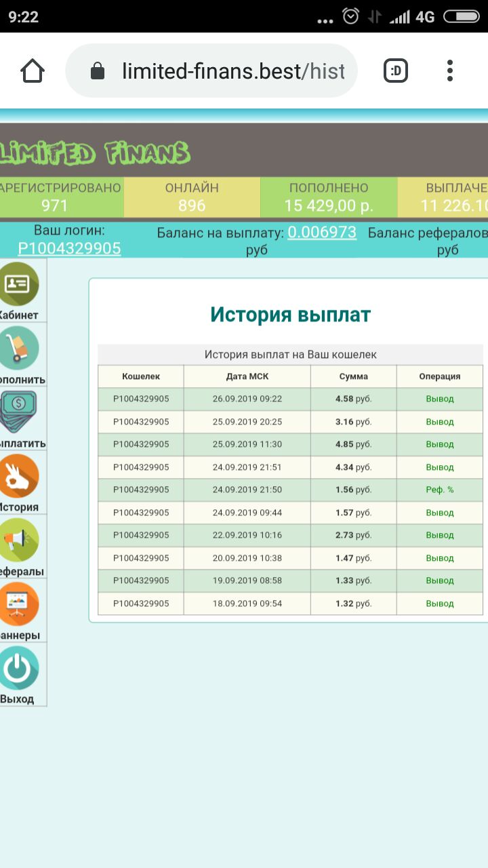Open the Выплатить money icon
Image resolution: width=488 pixels, height=868 pixels.
point(18,412)
